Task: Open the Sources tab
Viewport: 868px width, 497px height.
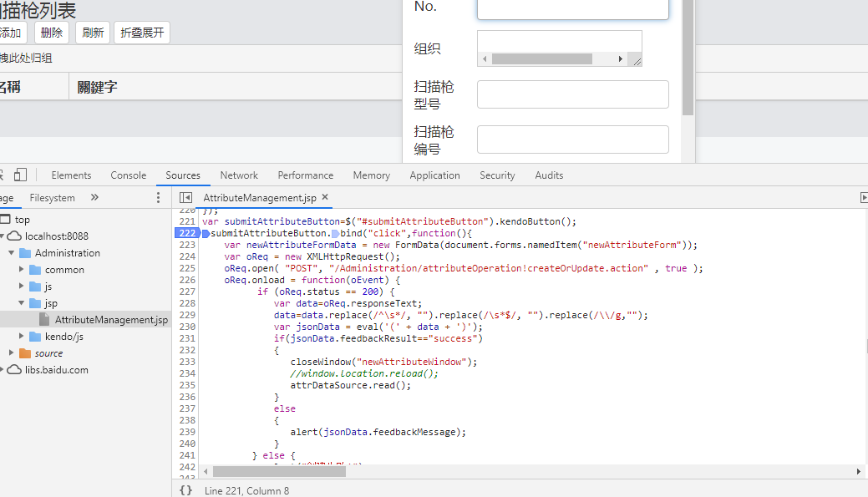Action: (183, 175)
